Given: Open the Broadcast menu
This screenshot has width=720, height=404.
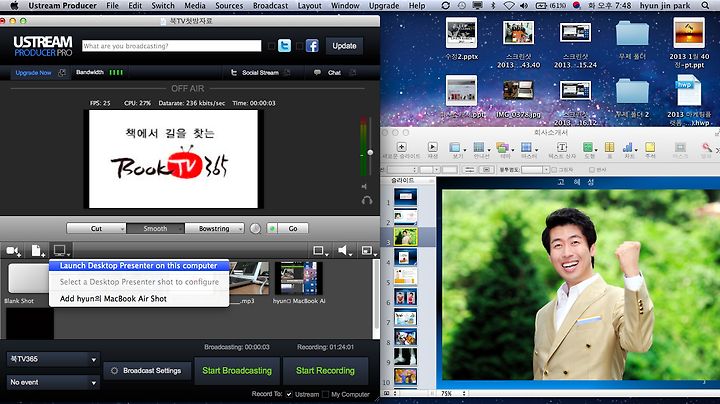Looking at the screenshot, I should tap(270, 6).
